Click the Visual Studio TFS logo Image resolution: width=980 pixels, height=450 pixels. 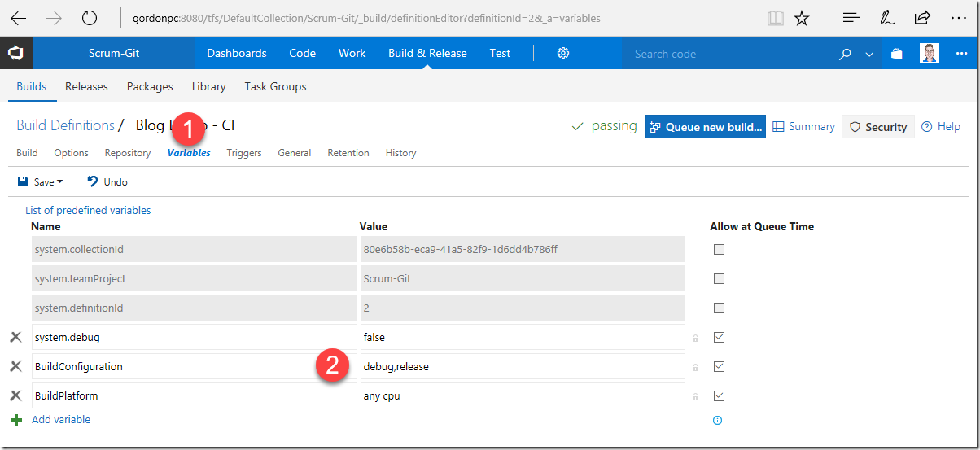(x=16, y=53)
